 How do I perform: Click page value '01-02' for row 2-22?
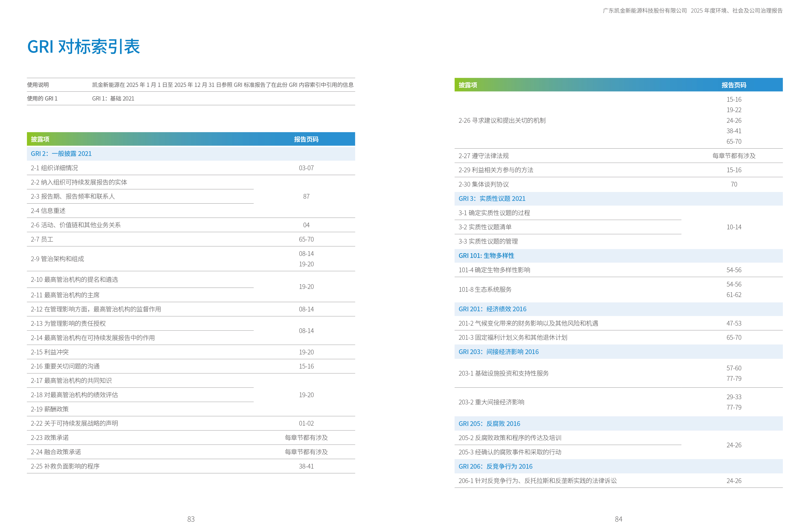306,423
